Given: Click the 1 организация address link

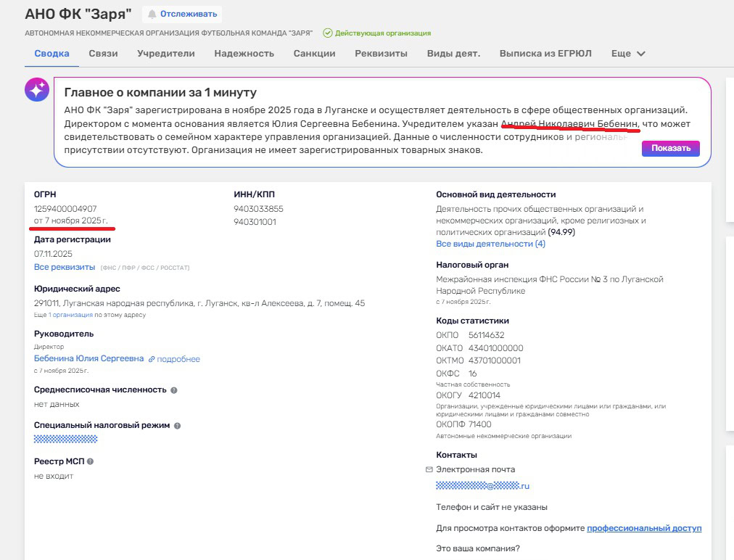Looking at the screenshot, I should pyautogui.click(x=70, y=315).
